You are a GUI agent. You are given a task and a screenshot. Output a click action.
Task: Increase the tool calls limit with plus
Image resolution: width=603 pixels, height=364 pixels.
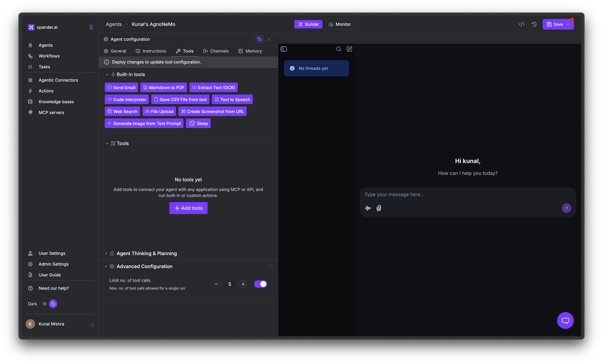click(243, 284)
